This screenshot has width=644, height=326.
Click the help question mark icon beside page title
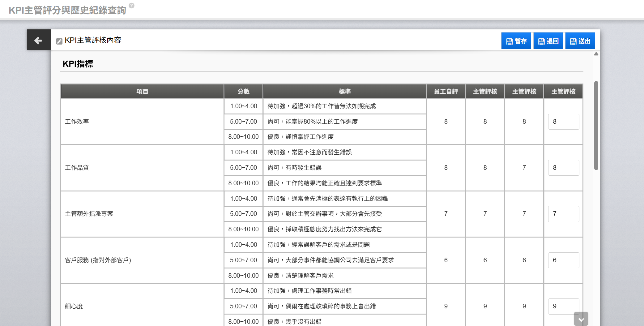(x=132, y=5)
